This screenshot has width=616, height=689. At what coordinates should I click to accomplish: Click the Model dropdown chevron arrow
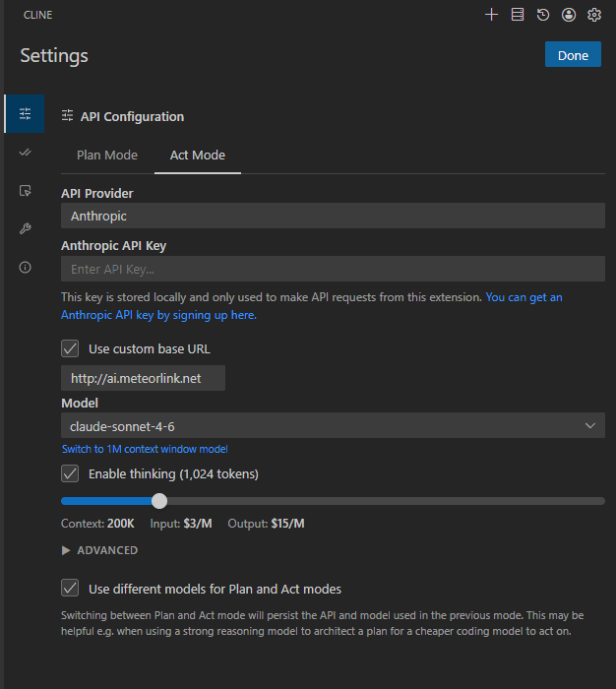click(x=590, y=426)
